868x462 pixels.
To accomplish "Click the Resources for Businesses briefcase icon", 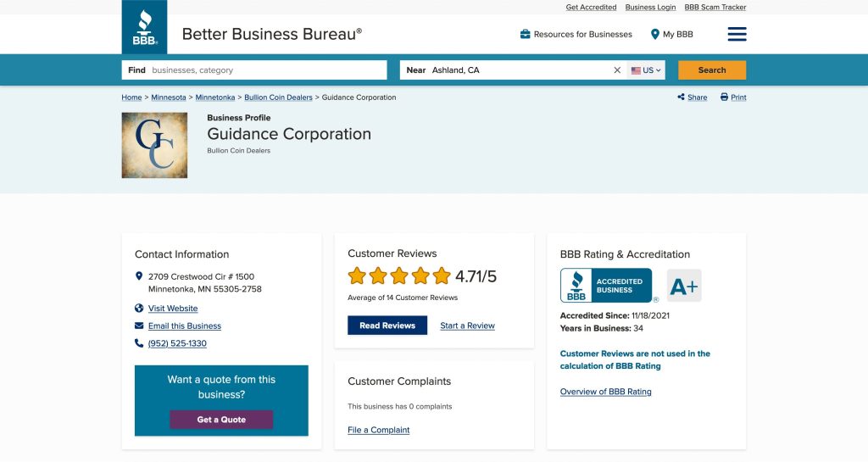I will (526, 35).
